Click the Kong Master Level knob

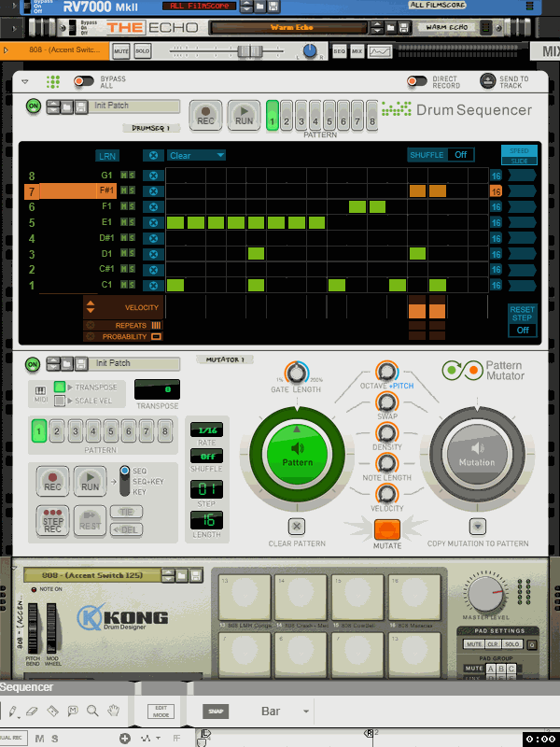tap(485, 593)
